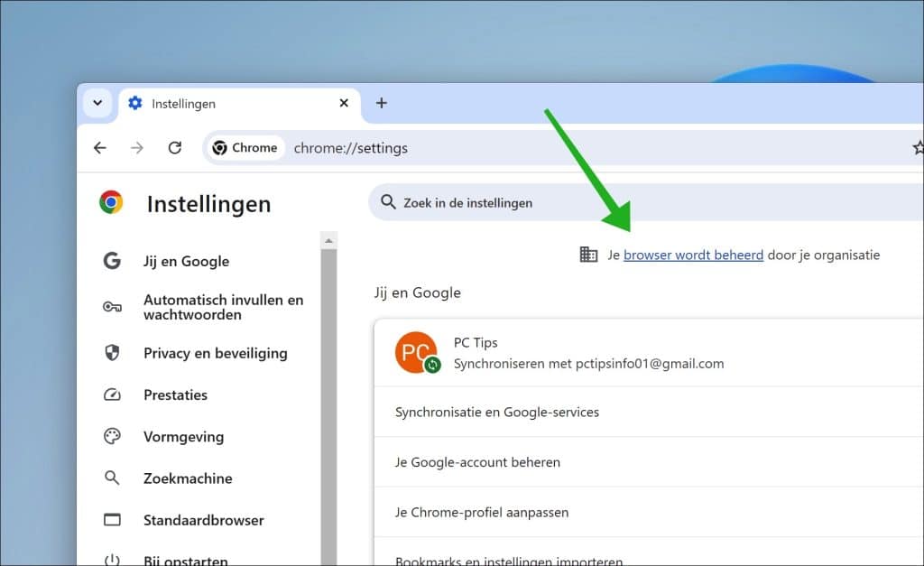Click the green sync badge on avatar
Screen dimensions: 924x566
[432, 365]
